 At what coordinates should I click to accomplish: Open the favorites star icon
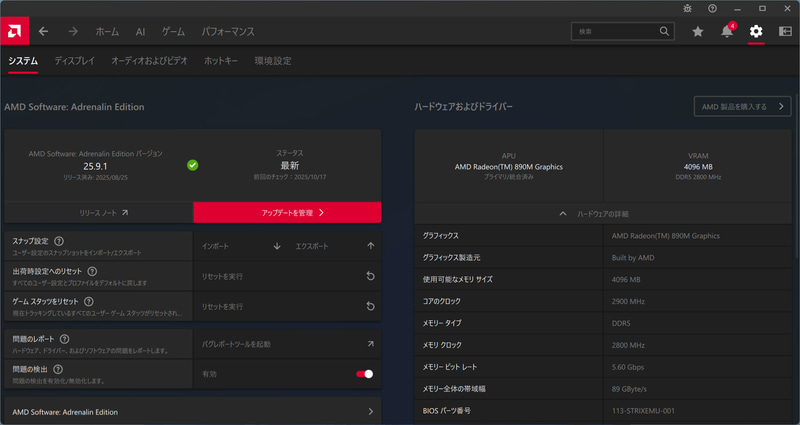pos(697,31)
